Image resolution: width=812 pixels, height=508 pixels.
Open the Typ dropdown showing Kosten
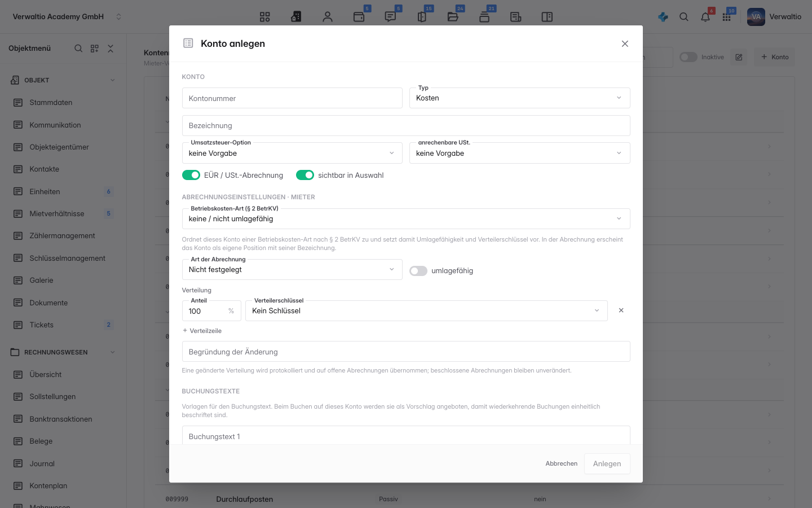(x=519, y=98)
